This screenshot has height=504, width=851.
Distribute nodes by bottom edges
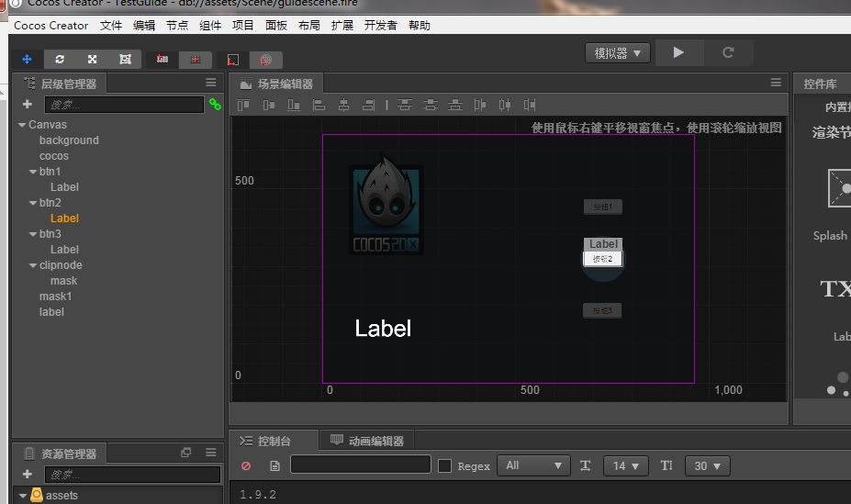[x=454, y=105]
